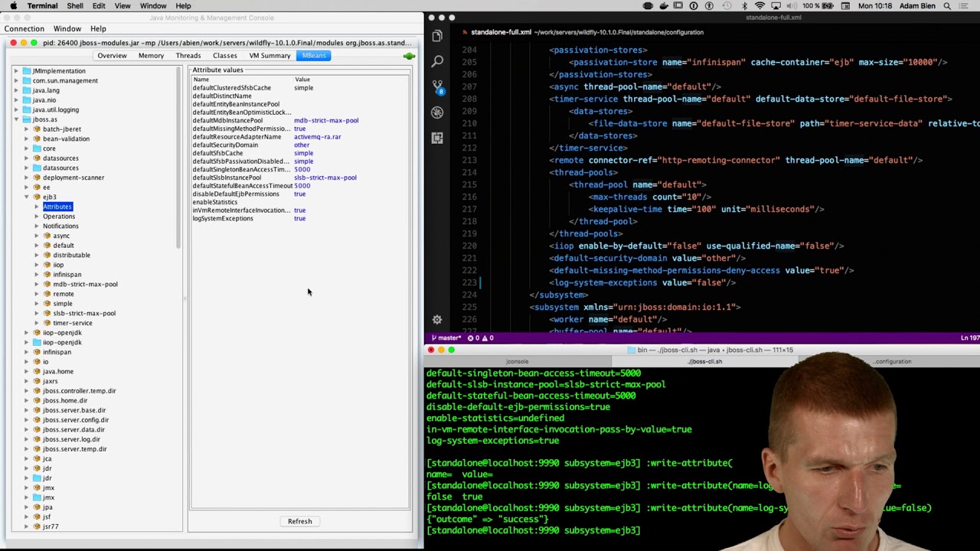980x551 pixels.
Task: Click the defaultMdbInstancePool value mdb-strict-max-pool
Action: click(x=326, y=121)
